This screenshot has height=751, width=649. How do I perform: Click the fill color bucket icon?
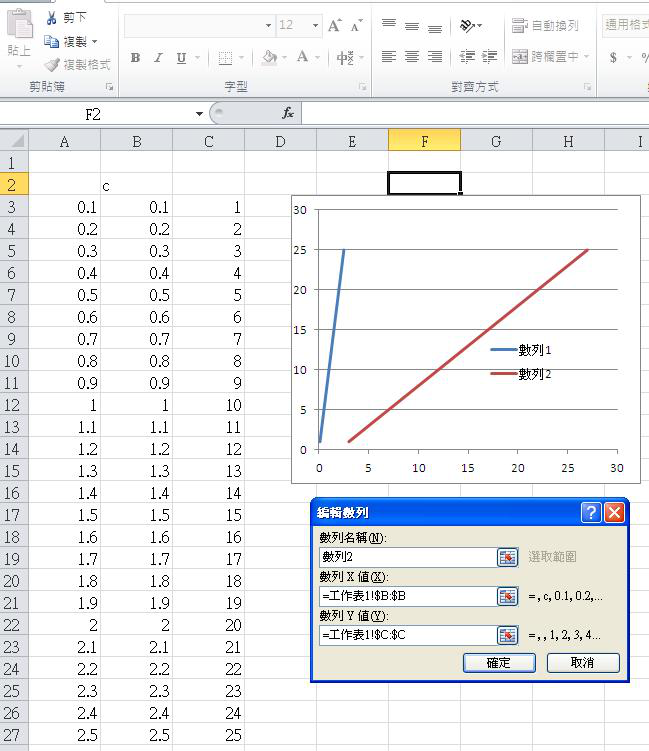coord(270,57)
